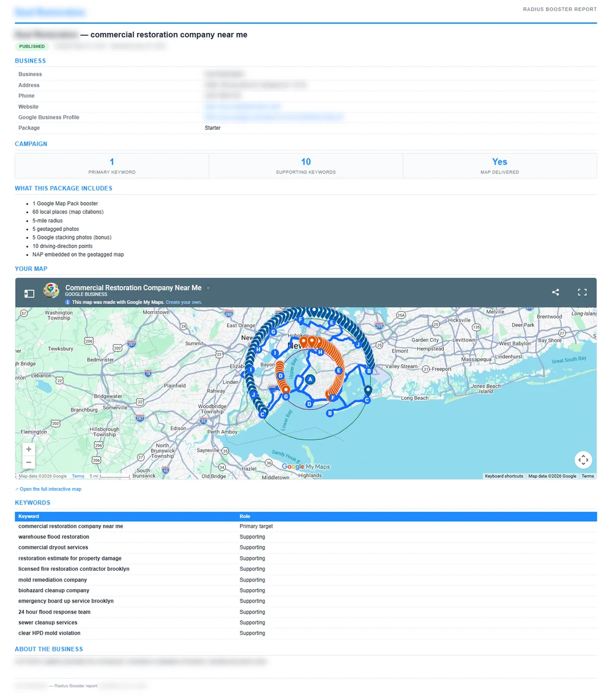
Task: Click 'NAP embedded on the geotagged map' bullet
Action: point(78,255)
